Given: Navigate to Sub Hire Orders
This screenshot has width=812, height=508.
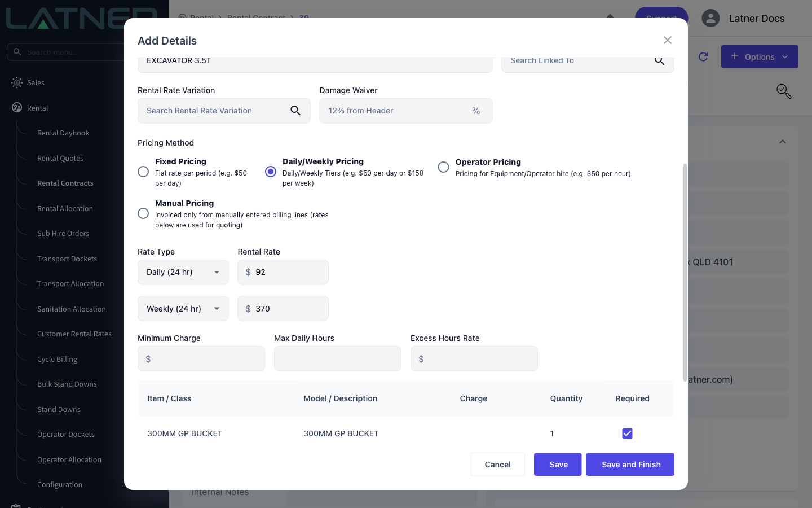Looking at the screenshot, I should pyautogui.click(x=63, y=234).
